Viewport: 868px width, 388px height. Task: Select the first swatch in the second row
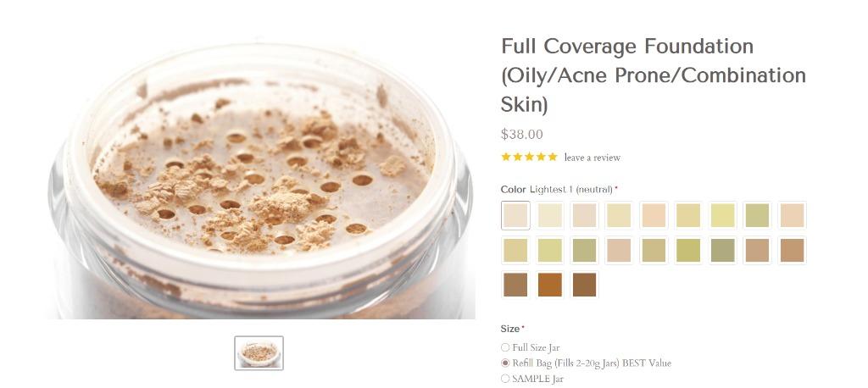515,250
